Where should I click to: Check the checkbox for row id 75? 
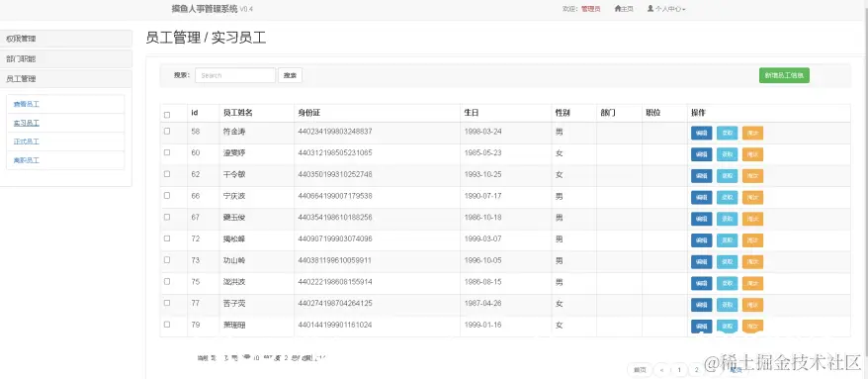pyautogui.click(x=167, y=281)
